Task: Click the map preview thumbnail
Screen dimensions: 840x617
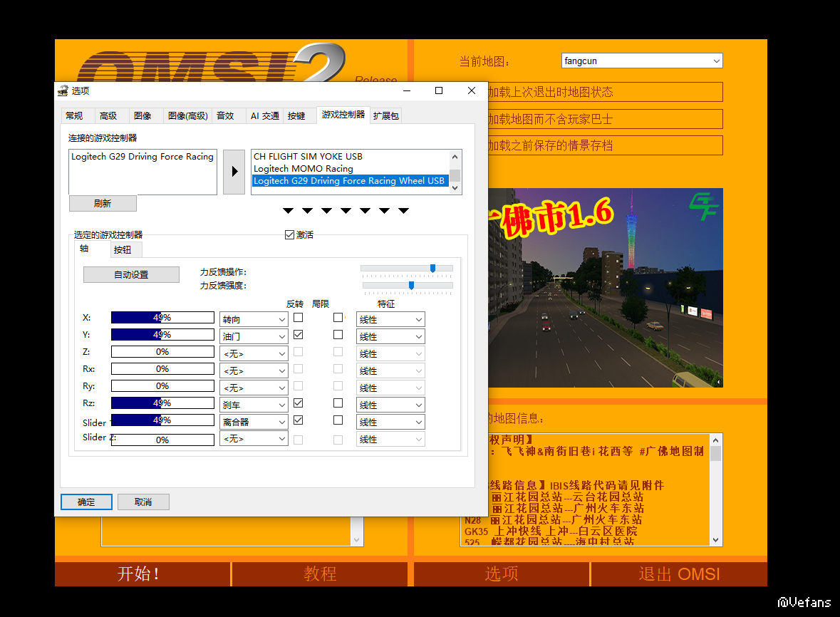Action: pyautogui.click(x=606, y=288)
